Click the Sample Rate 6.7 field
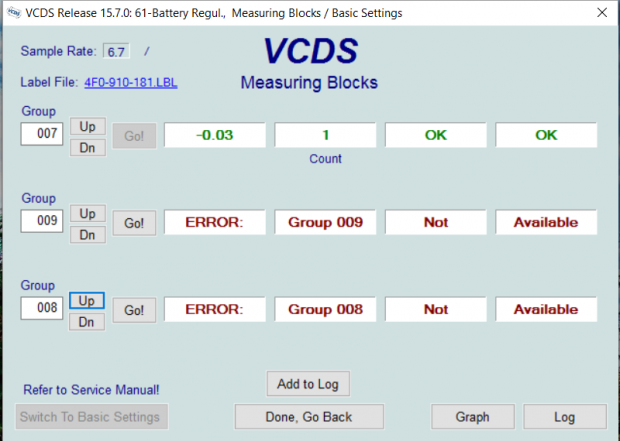620x441 pixels. [116, 51]
